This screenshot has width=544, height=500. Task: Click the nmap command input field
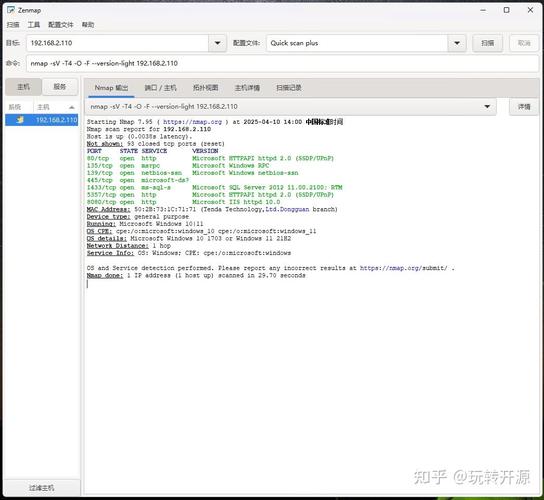[x=282, y=63]
